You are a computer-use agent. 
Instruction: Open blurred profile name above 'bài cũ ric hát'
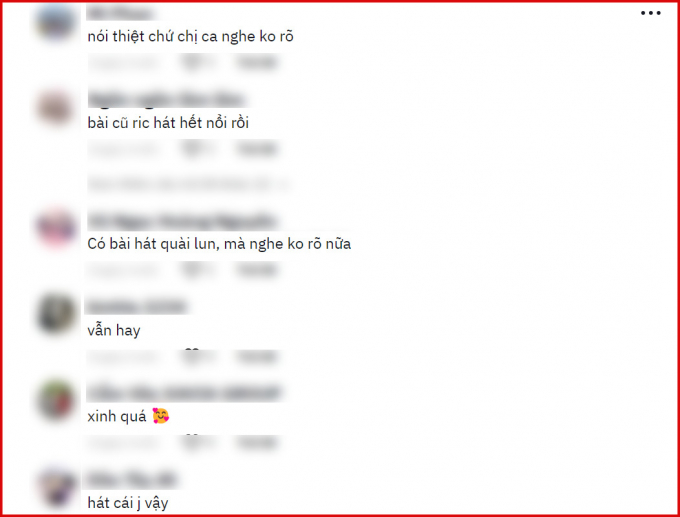[168, 99]
